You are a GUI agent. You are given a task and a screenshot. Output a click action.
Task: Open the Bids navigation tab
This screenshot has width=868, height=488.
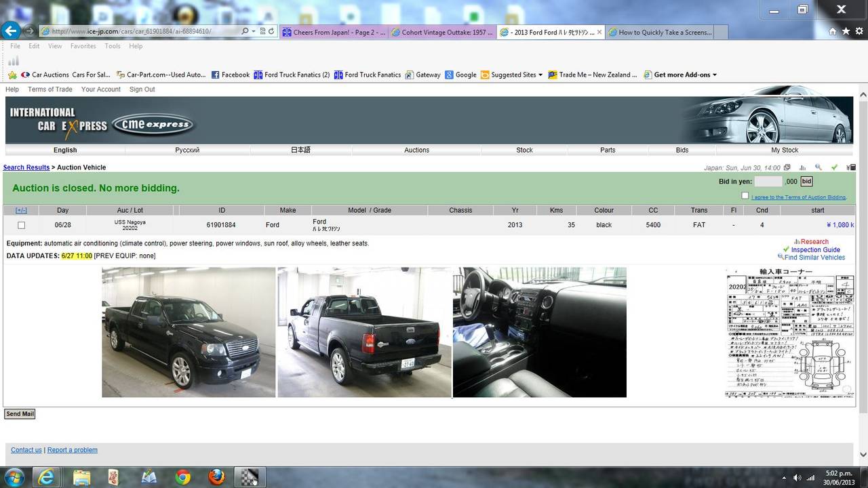click(682, 150)
